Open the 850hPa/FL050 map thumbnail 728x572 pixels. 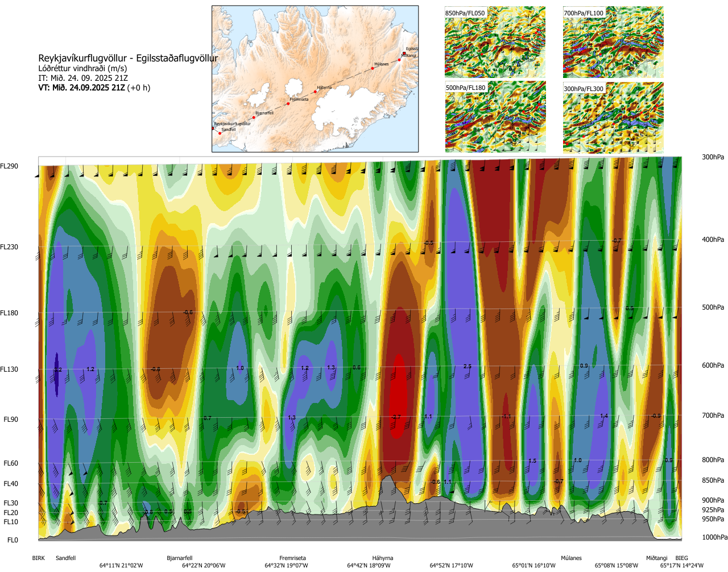(x=495, y=42)
